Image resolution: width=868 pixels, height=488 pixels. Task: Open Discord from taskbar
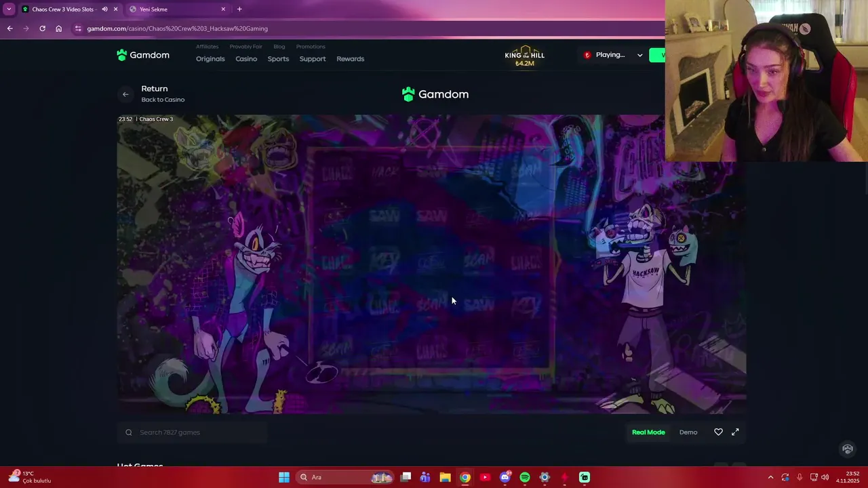click(x=505, y=477)
